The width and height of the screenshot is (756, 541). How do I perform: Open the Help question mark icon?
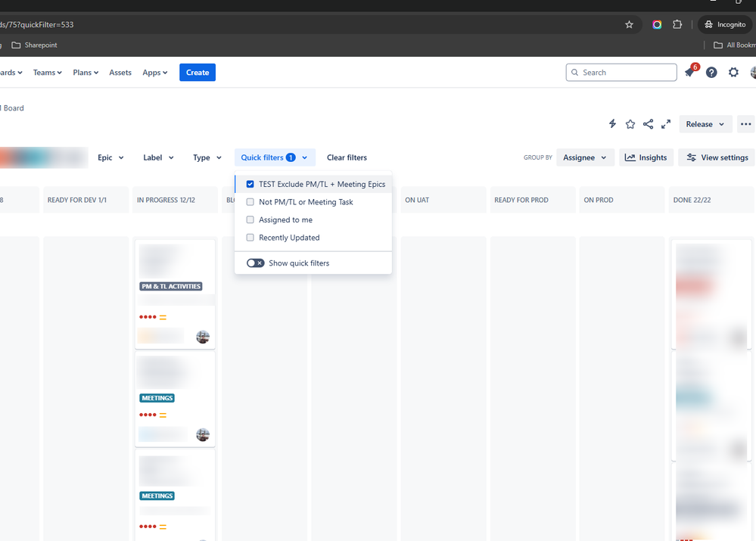coord(711,73)
